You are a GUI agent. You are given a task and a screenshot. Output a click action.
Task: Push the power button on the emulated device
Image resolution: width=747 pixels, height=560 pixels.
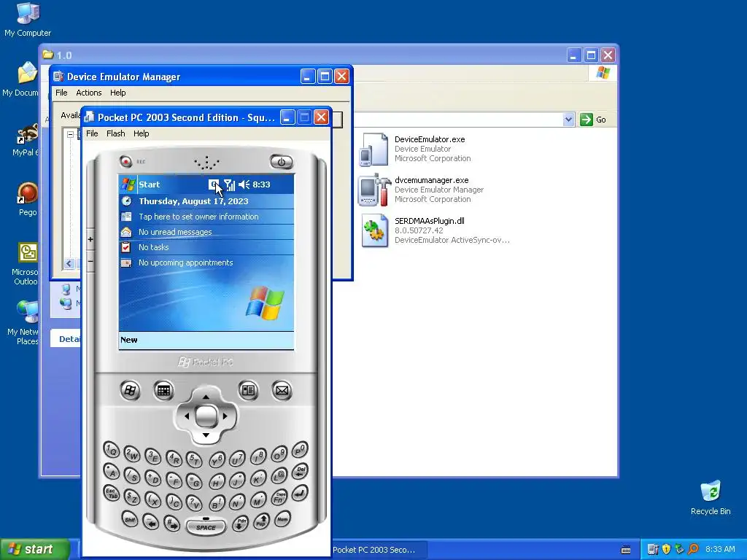click(x=281, y=162)
